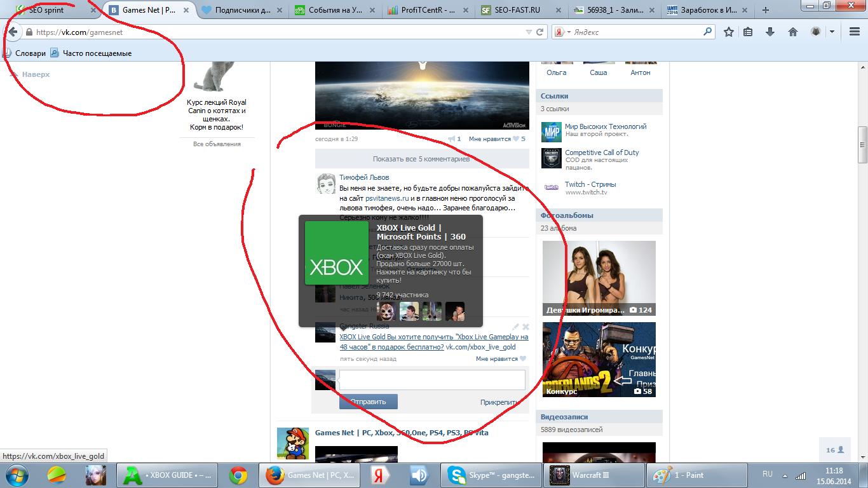Open the psvitanews.ru link
The width and height of the screenshot is (868, 488).
tap(387, 198)
